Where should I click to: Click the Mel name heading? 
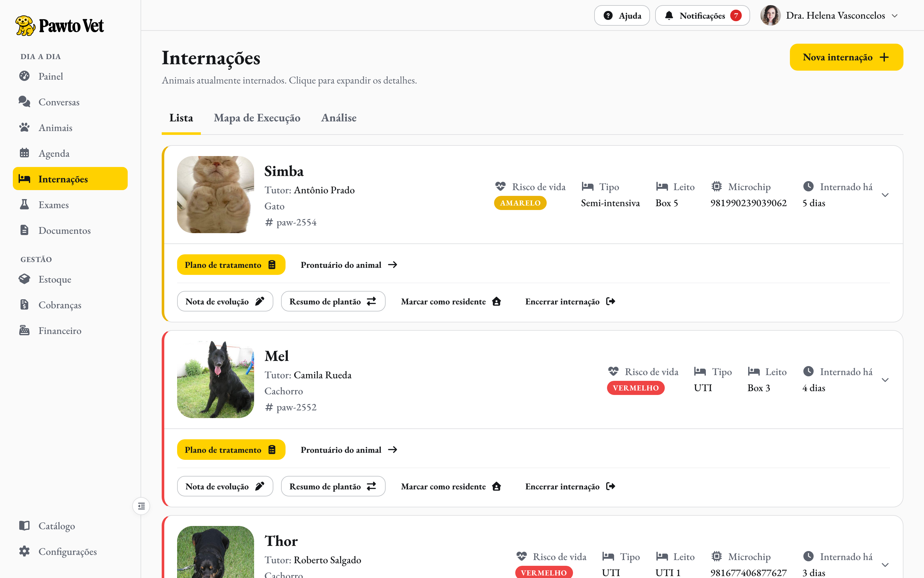coord(277,356)
